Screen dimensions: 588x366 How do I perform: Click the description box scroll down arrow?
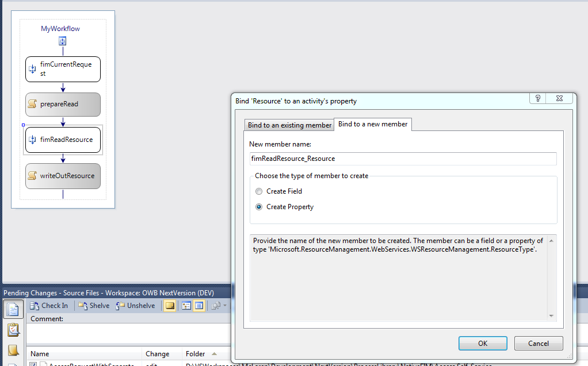click(551, 316)
